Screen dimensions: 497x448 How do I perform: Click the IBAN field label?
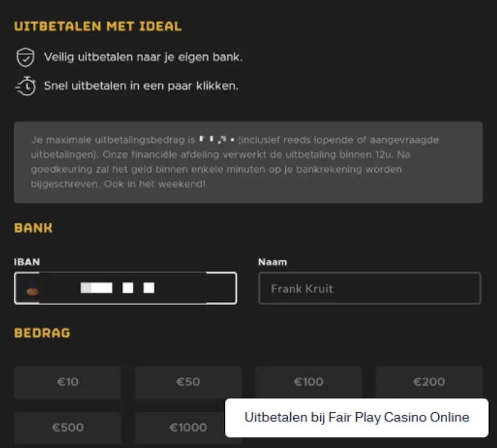(26, 262)
